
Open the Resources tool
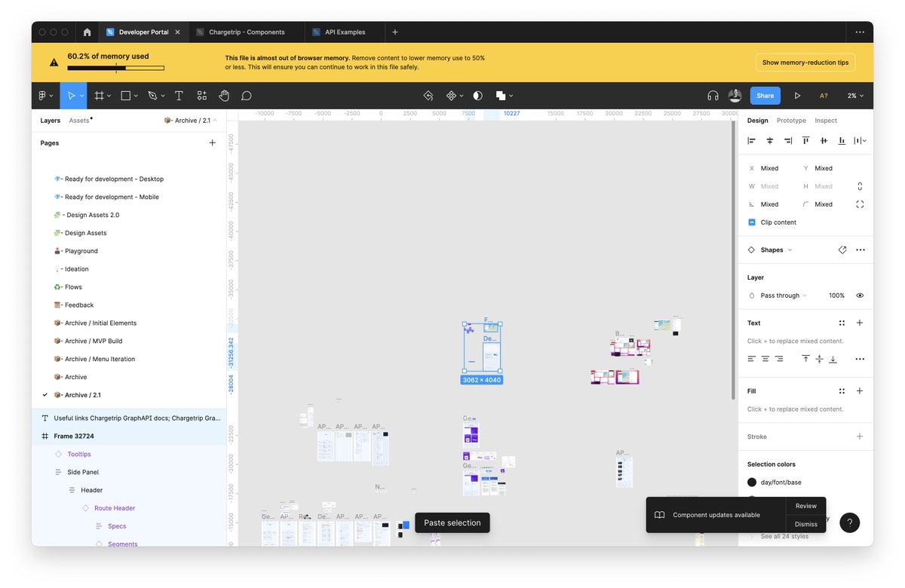click(x=201, y=96)
